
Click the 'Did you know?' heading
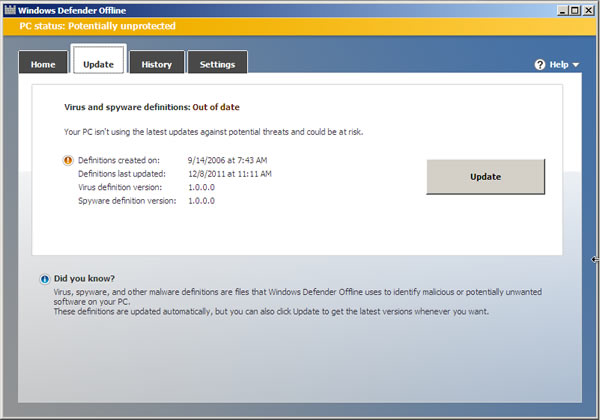click(84, 278)
